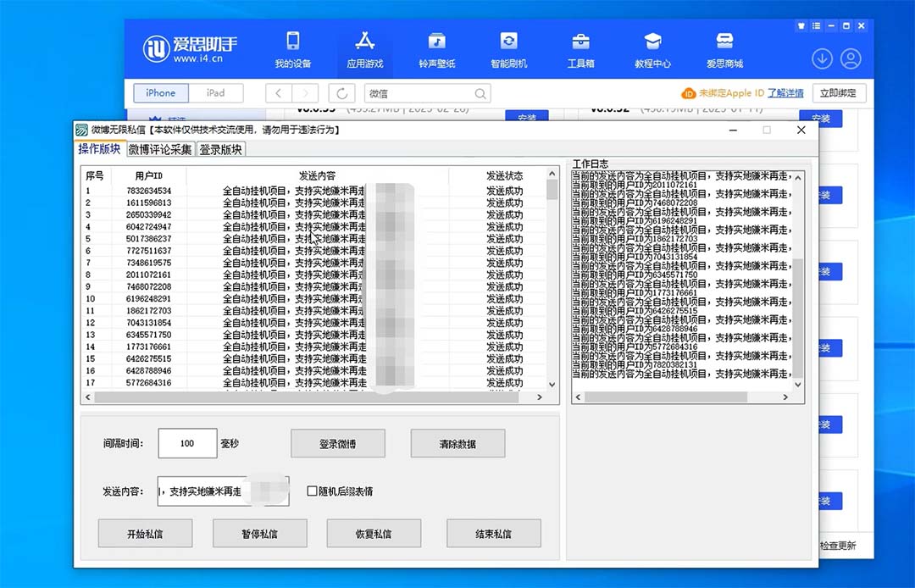Click the 开始私信 button to start messaging
This screenshot has width=915, height=588.
tap(145, 533)
